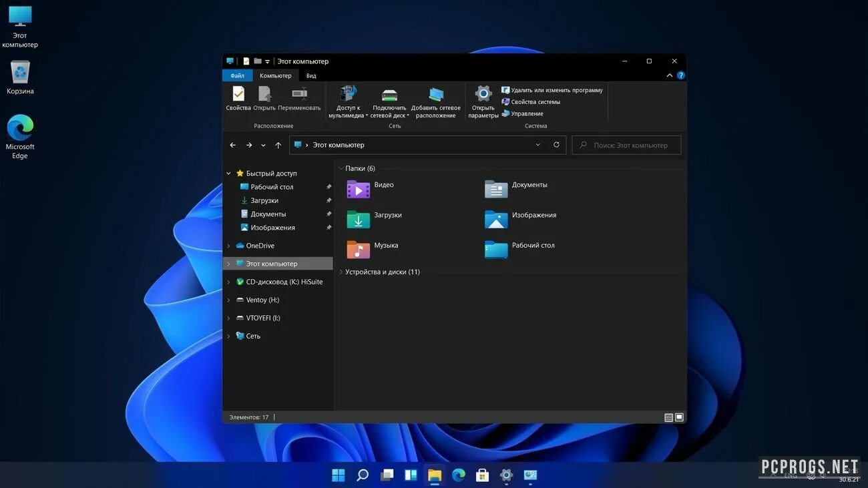Expand Этот компьютер in the tree
This screenshot has height=488, width=868.
pyautogui.click(x=229, y=264)
